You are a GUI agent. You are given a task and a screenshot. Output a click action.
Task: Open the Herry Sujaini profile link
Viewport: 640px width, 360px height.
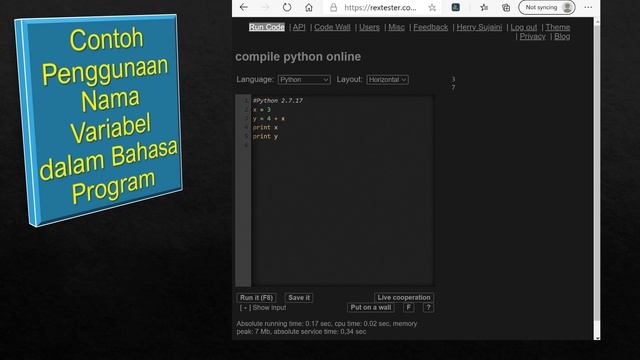(x=479, y=27)
